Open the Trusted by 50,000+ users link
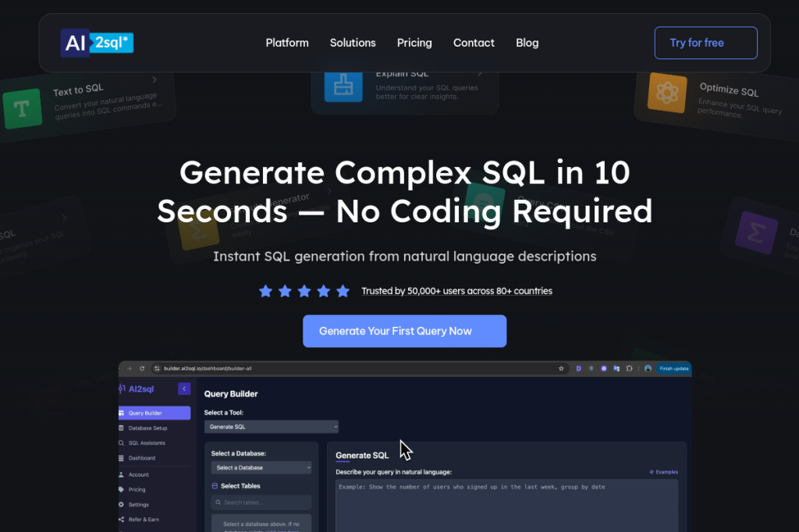Viewport: 799px width, 532px height. 456,291
